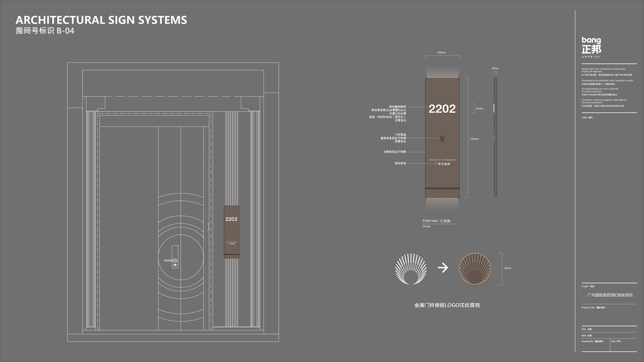This screenshot has height=362, width=644.
Task: Click the ARCHITECTURAL SIGN SYSTEMS heading
Action: click(x=101, y=20)
